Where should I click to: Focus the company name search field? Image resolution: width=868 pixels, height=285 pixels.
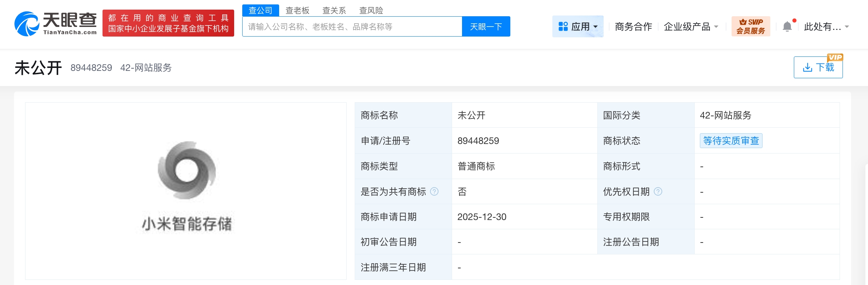click(x=352, y=27)
